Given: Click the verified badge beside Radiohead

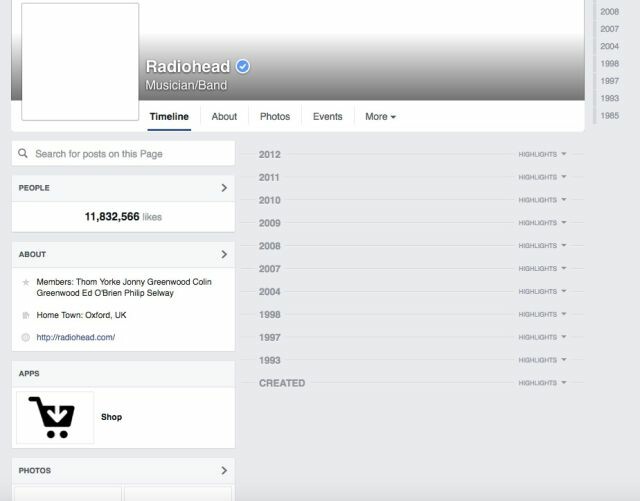Looking at the screenshot, I should [242, 66].
